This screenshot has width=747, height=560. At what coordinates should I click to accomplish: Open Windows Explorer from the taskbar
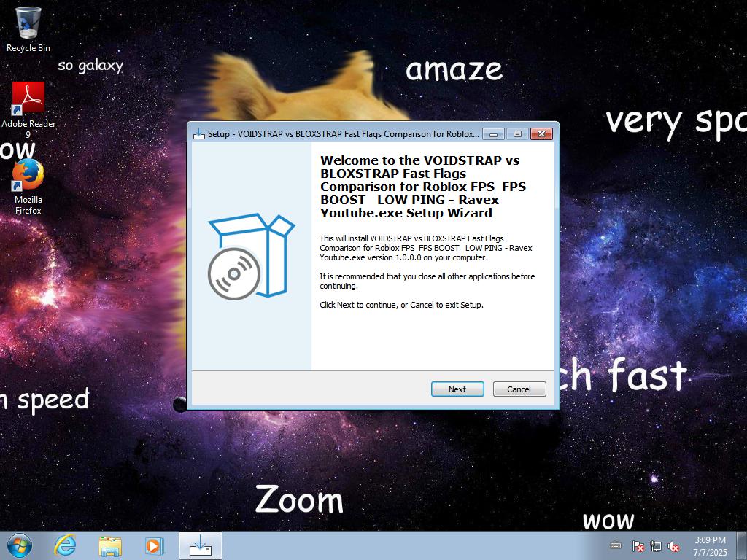(x=110, y=545)
